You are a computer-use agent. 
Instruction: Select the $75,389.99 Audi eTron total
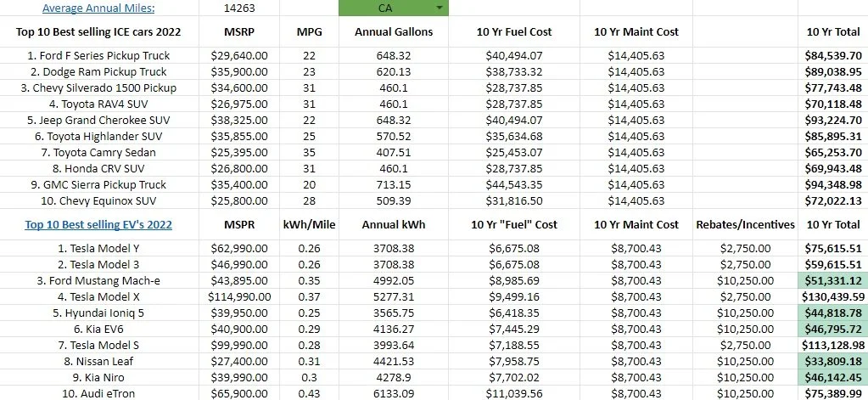pos(834,394)
